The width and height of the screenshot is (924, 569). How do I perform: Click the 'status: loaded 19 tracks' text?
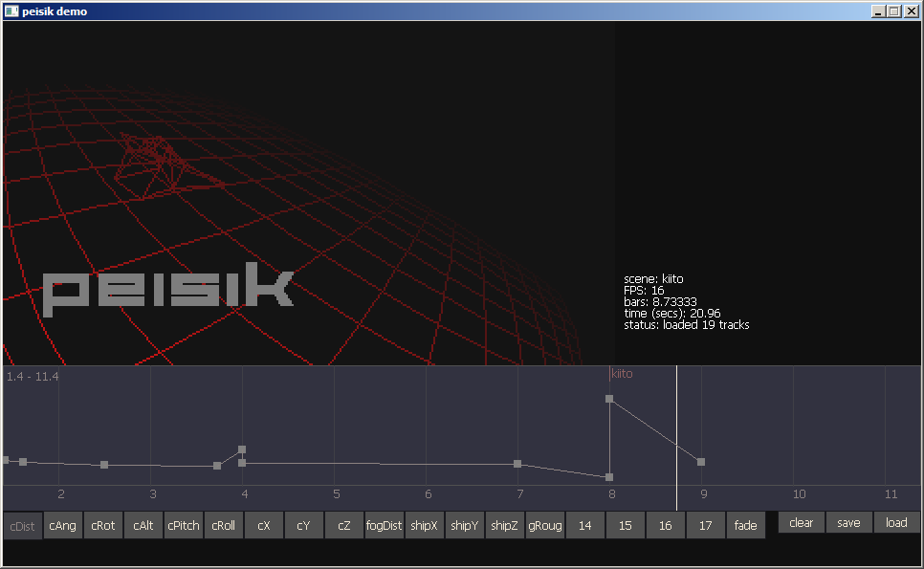tap(687, 324)
